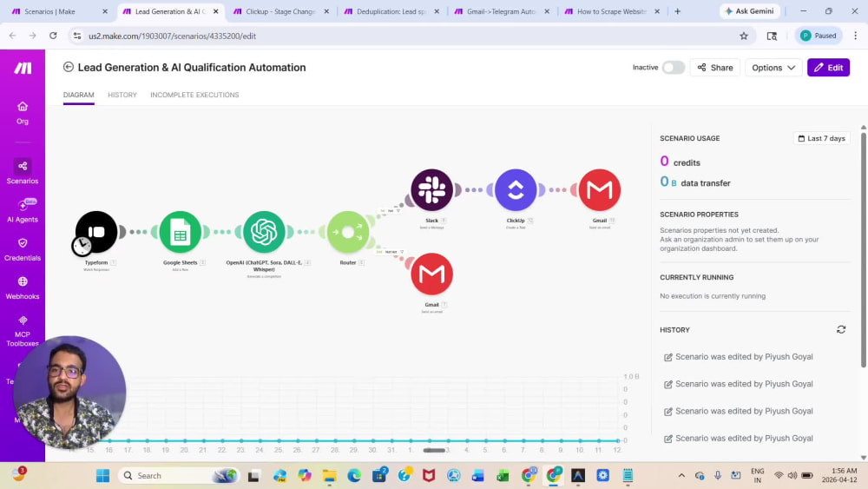Select the Slack module node
This screenshot has width=868, height=489.
point(431,190)
